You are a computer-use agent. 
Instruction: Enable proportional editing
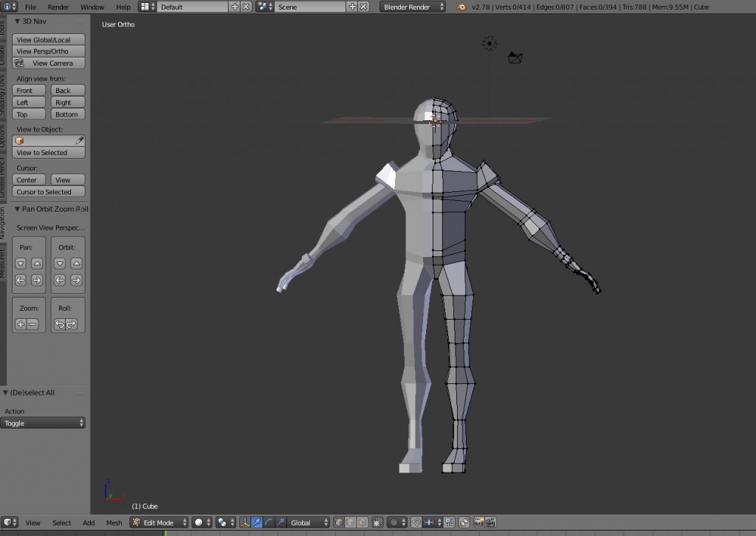coord(394,522)
